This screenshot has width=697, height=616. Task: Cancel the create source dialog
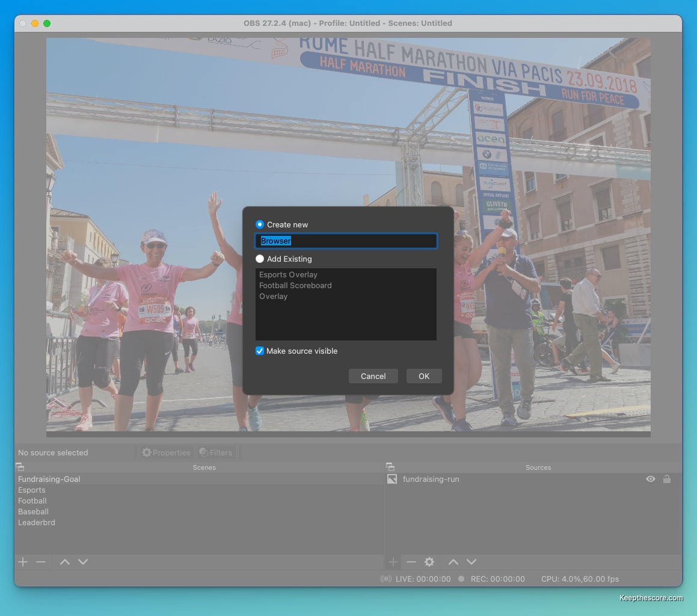point(373,376)
